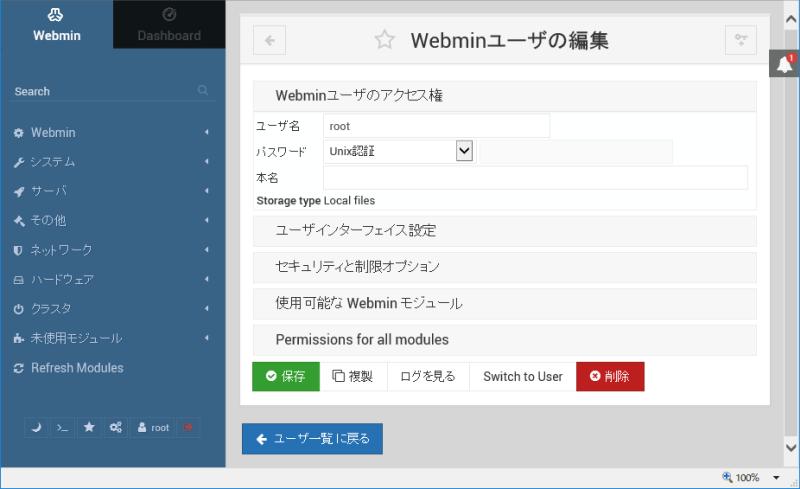Click the password text field beside dropdown

pyautogui.click(x=576, y=152)
